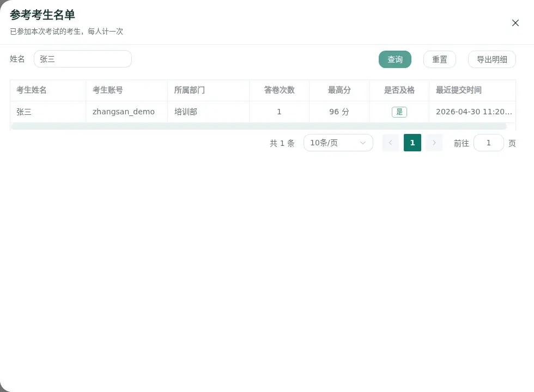The height and width of the screenshot is (392, 534).
Task: Click 考生姓名 column header
Action: click(x=48, y=90)
